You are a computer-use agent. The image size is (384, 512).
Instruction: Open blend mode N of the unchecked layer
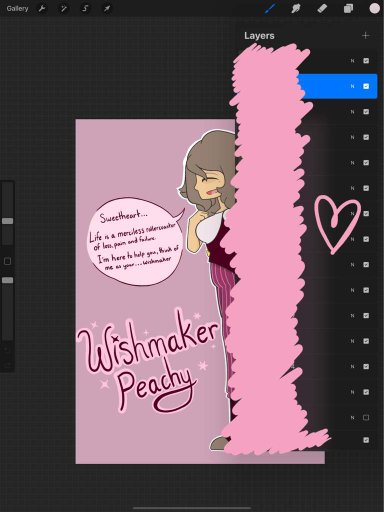coord(352,417)
